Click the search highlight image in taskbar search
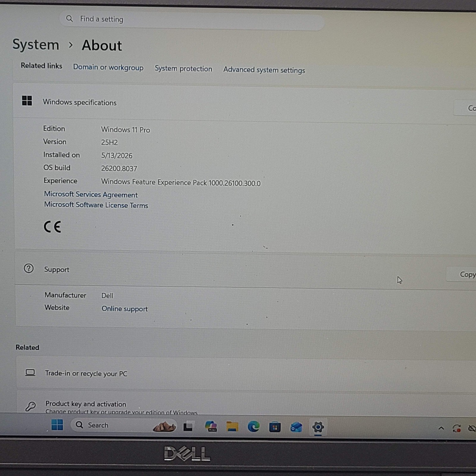 (164, 427)
